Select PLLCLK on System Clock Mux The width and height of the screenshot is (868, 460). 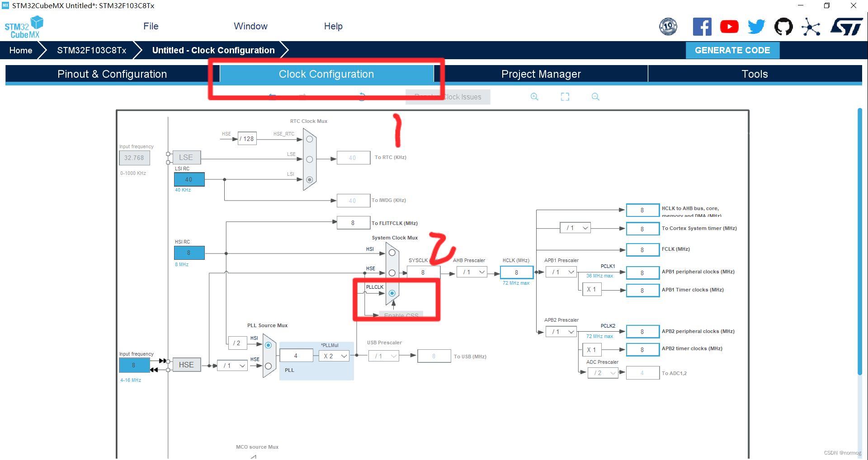392,293
